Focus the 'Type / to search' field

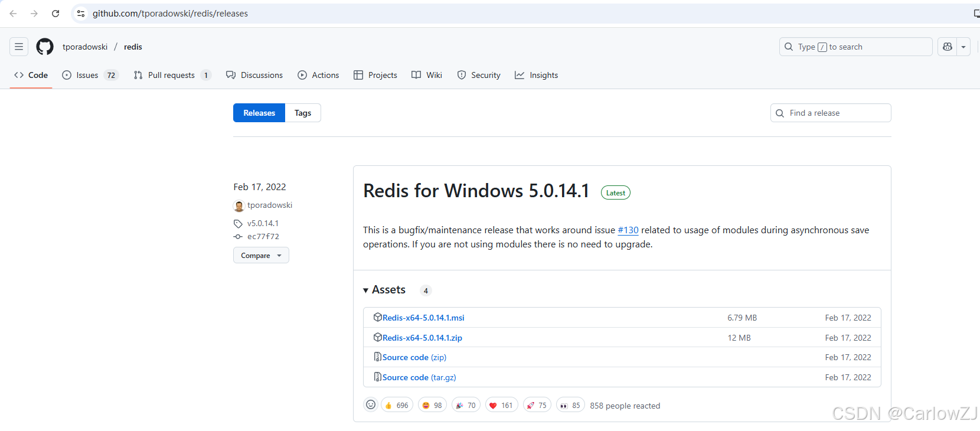click(855, 47)
